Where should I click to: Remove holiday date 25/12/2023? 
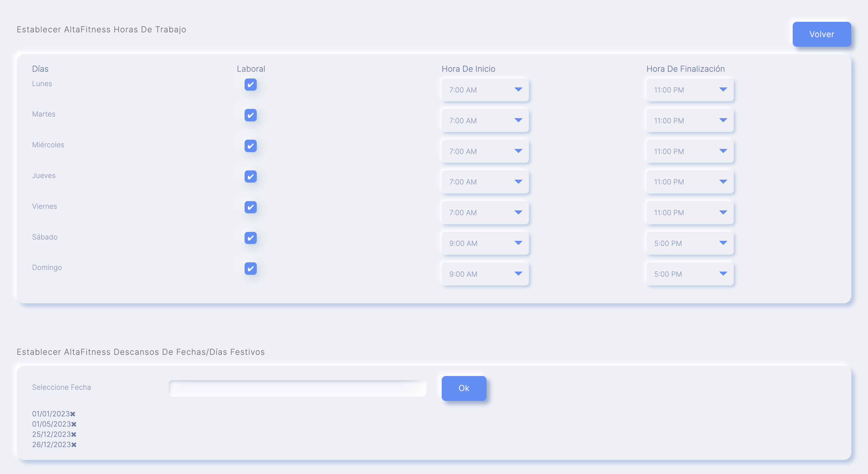point(74,434)
